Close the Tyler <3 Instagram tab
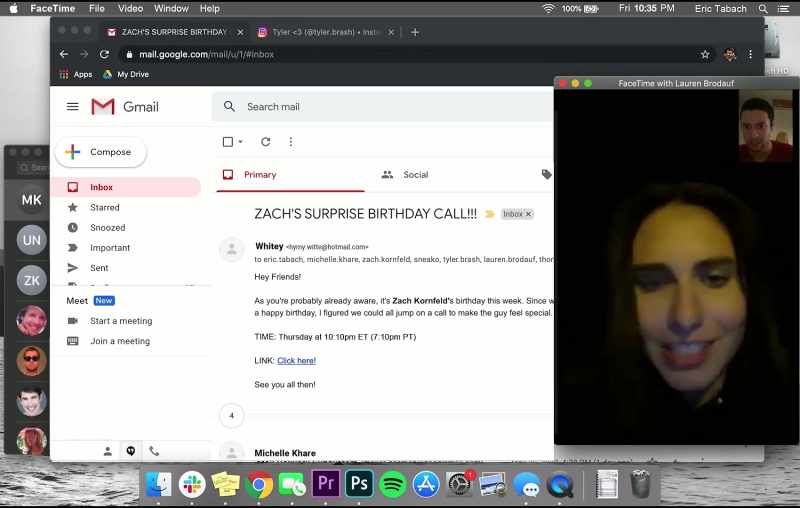 391,32
